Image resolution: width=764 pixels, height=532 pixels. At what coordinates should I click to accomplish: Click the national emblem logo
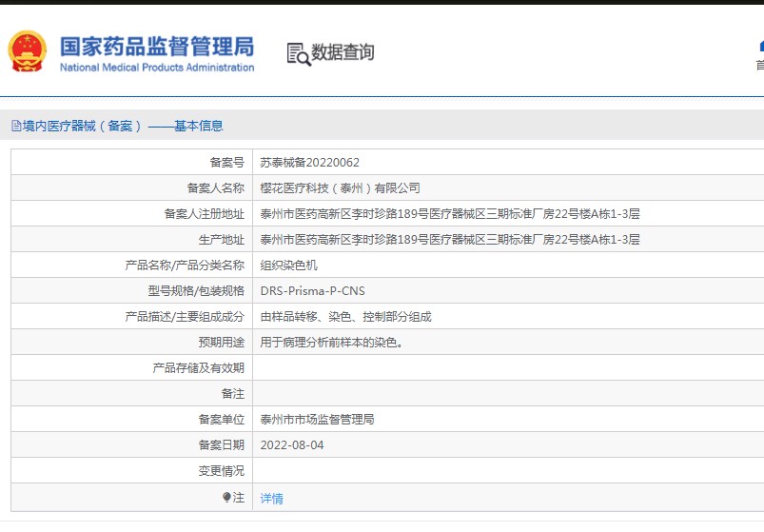point(28,52)
